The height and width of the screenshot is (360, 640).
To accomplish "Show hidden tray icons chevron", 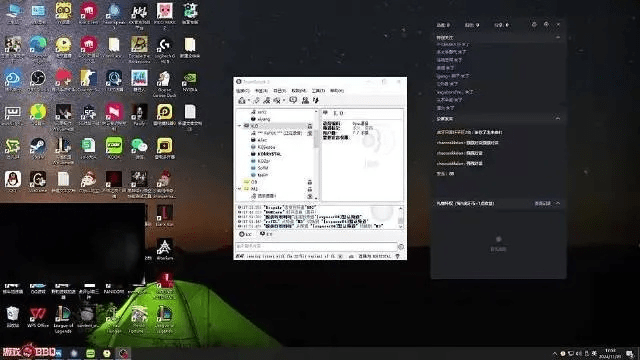I will pyautogui.click(x=554, y=353).
